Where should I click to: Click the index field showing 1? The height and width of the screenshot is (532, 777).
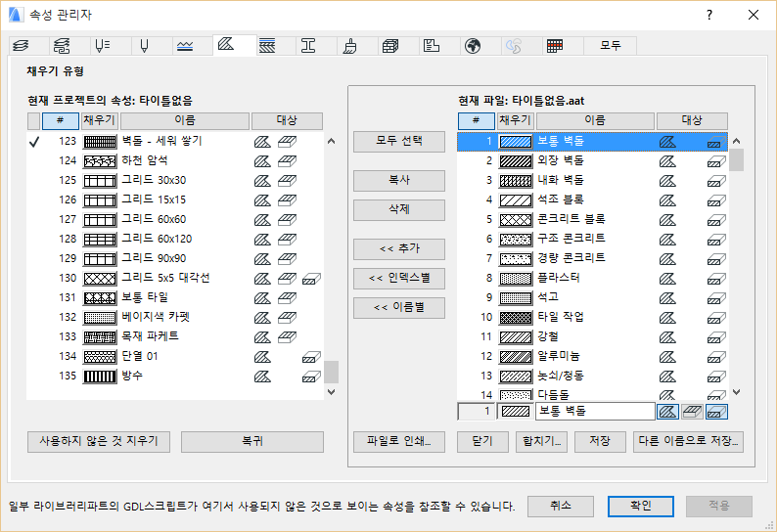tap(476, 411)
